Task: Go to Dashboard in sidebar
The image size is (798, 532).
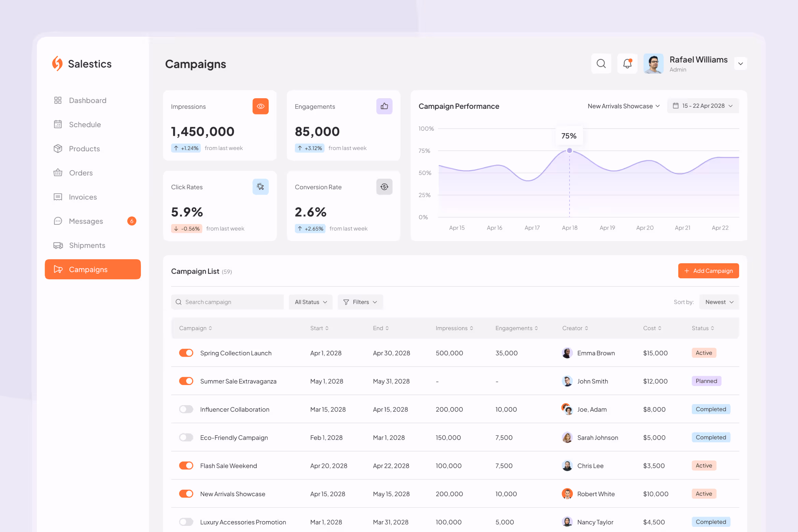Action: (88, 100)
